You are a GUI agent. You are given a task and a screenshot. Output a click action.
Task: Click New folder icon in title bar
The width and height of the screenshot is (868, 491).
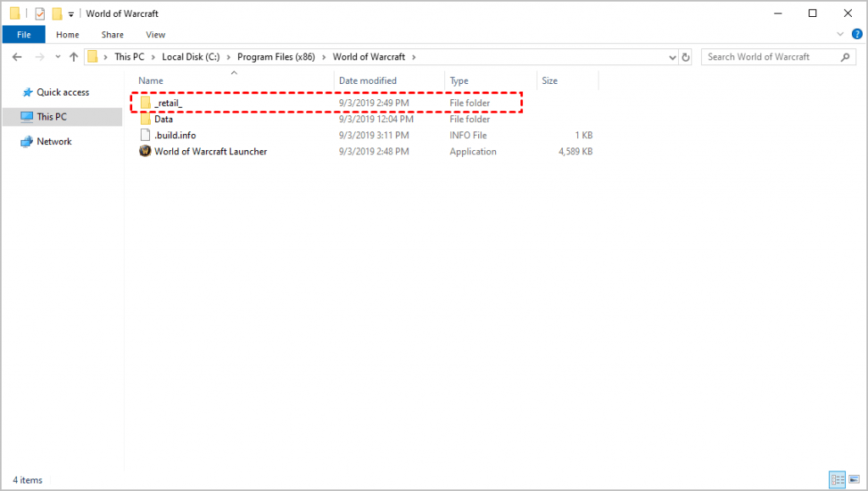[57, 14]
